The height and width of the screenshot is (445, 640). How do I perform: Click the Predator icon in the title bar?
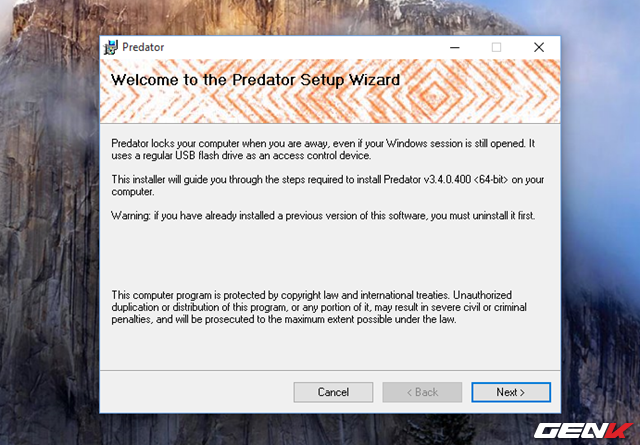coord(110,47)
